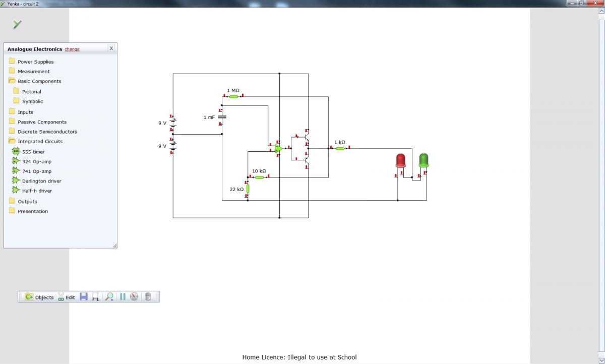Click the 'change' link beside Analogue Electronics

coord(72,49)
